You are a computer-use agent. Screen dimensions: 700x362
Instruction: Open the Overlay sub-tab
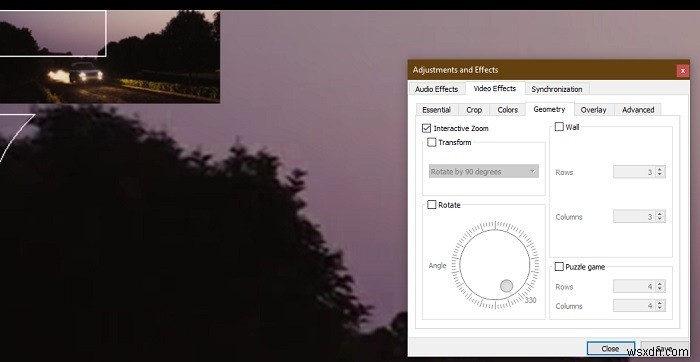[x=593, y=110]
